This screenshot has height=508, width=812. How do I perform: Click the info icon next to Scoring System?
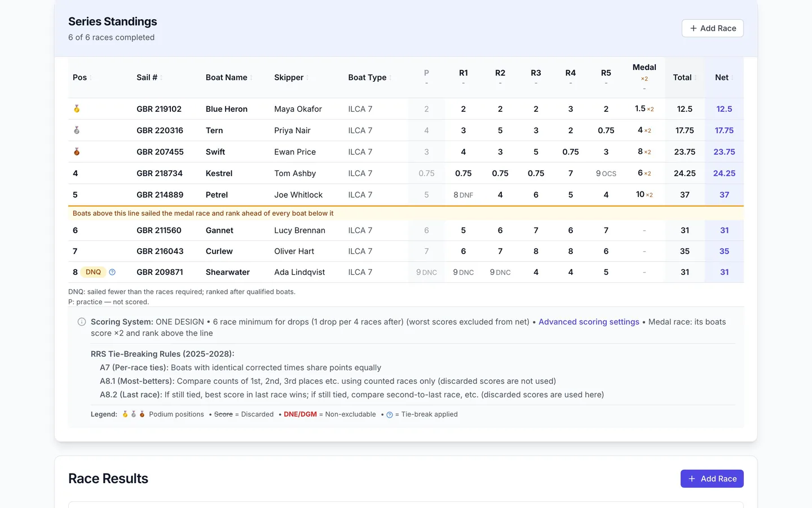click(82, 322)
